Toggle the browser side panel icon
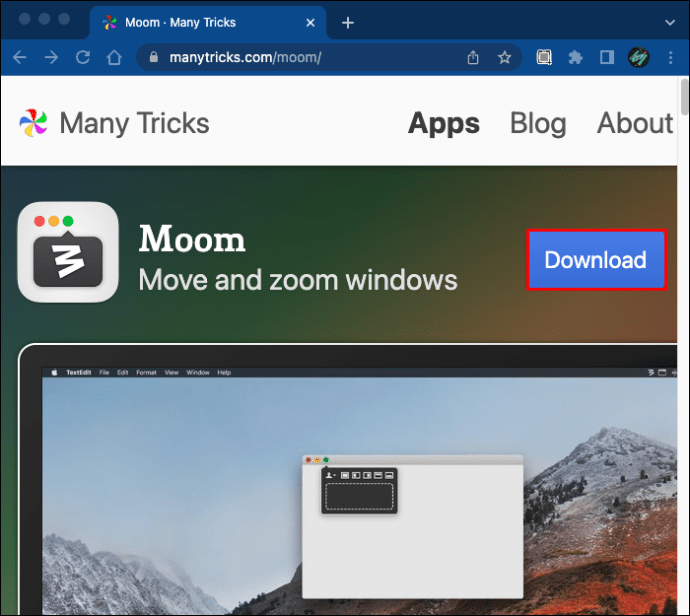Screen dimensions: 690x616 click(x=607, y=57)
